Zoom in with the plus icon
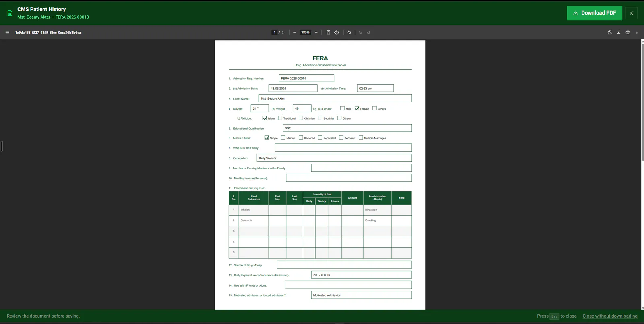The image size is (644, 324). click(316, 32)
